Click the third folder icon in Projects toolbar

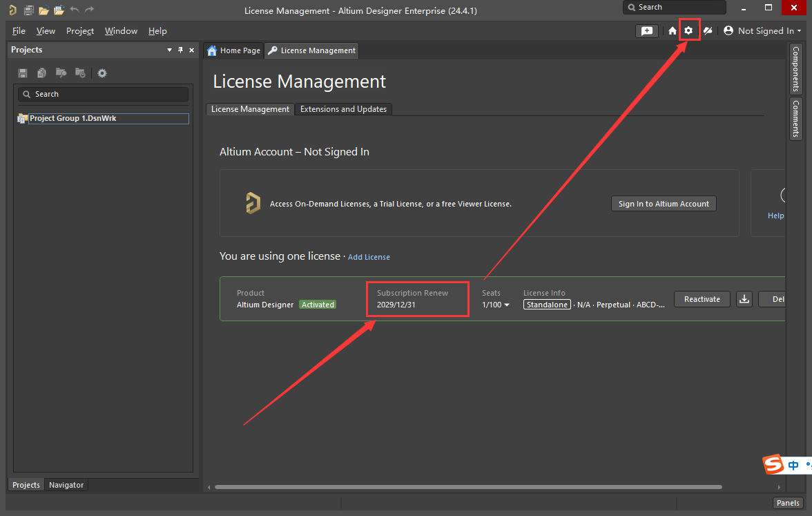point(61,73)
